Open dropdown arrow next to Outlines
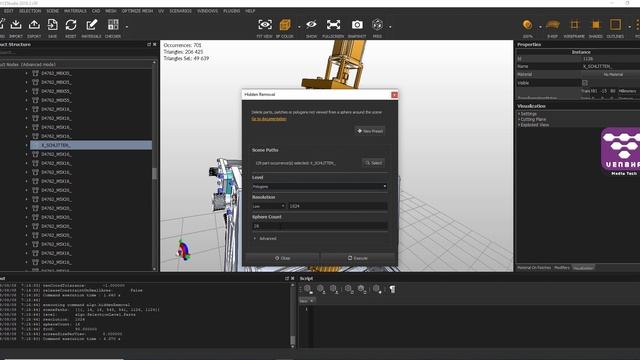640x360 pixels. (629, 27)
